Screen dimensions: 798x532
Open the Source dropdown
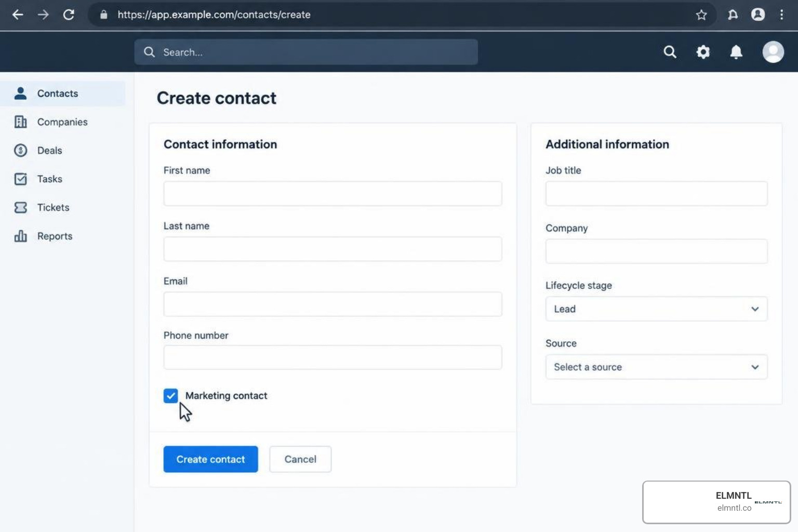[x=656, y=367]
